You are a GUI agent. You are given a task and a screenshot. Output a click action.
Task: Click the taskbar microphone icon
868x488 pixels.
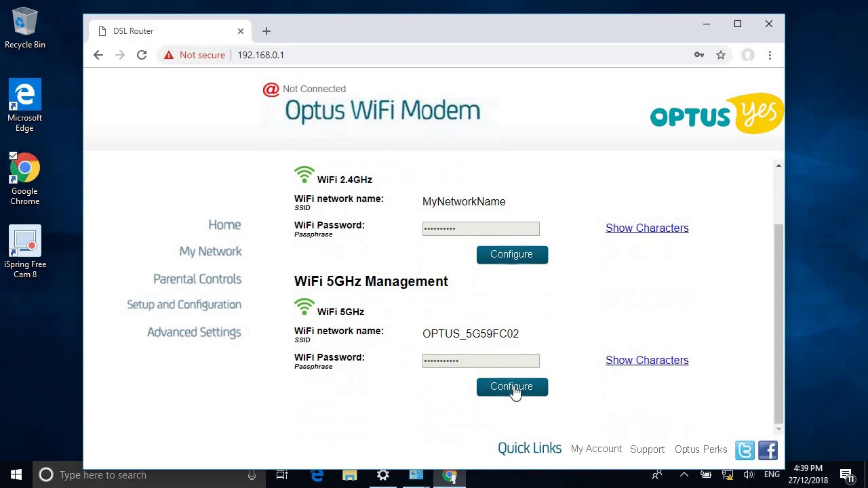point(252,475)
